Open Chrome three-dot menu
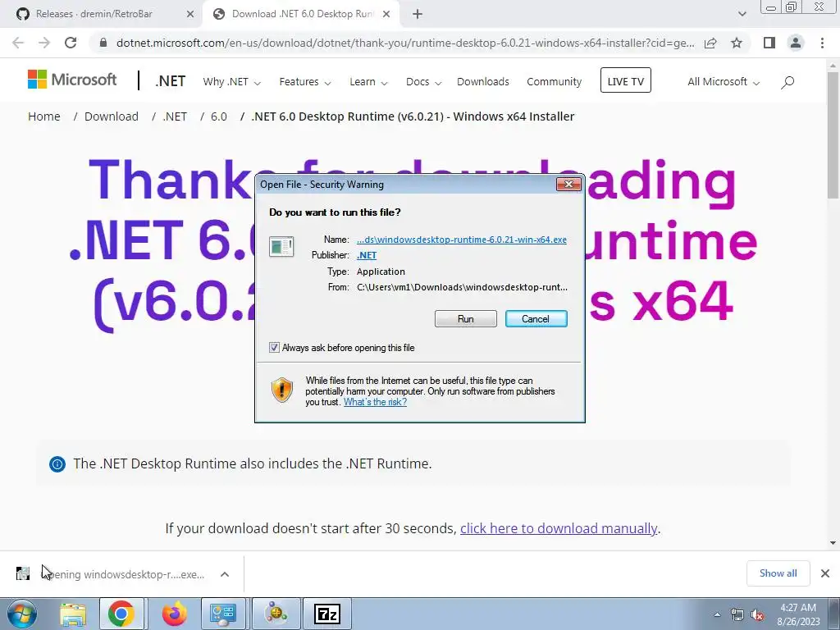The width and height of the screenshot is (840, 630). click(x=822, y=43)
